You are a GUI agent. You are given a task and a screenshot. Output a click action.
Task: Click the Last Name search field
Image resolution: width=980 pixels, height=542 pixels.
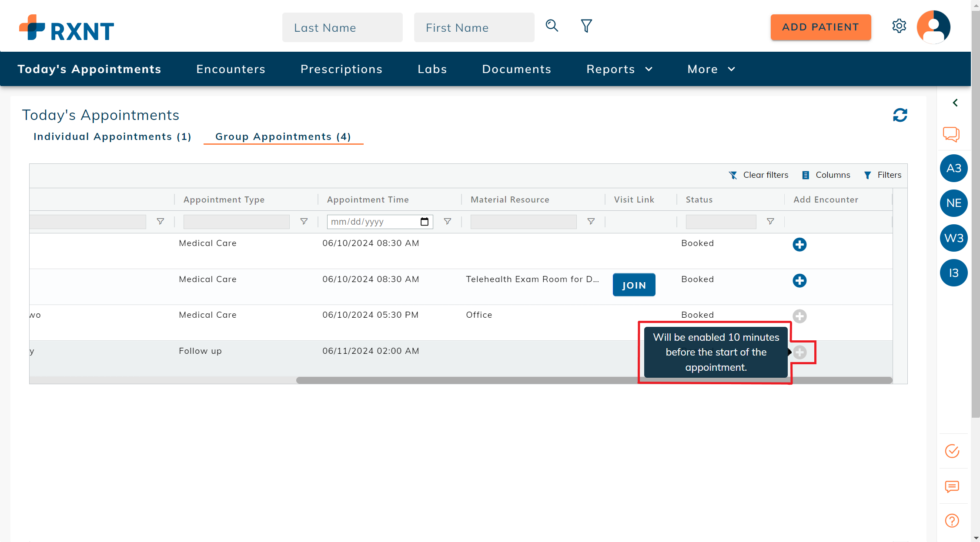[x=342, y=27]
